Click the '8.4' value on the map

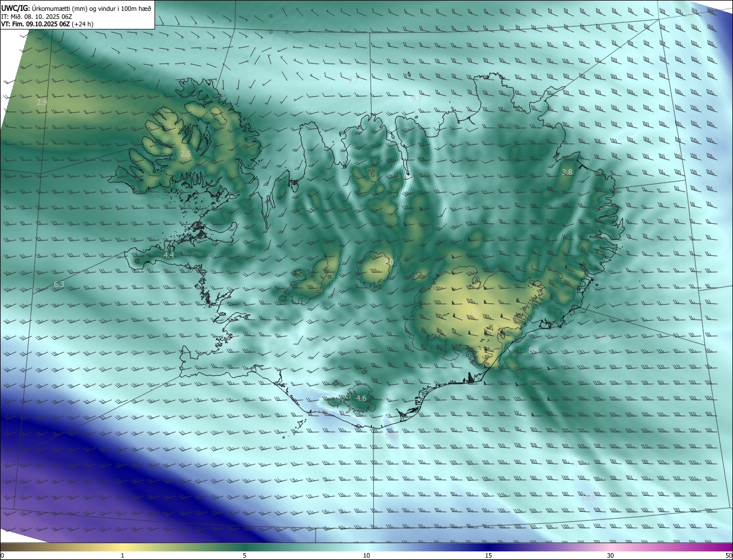tap(534, 350)
